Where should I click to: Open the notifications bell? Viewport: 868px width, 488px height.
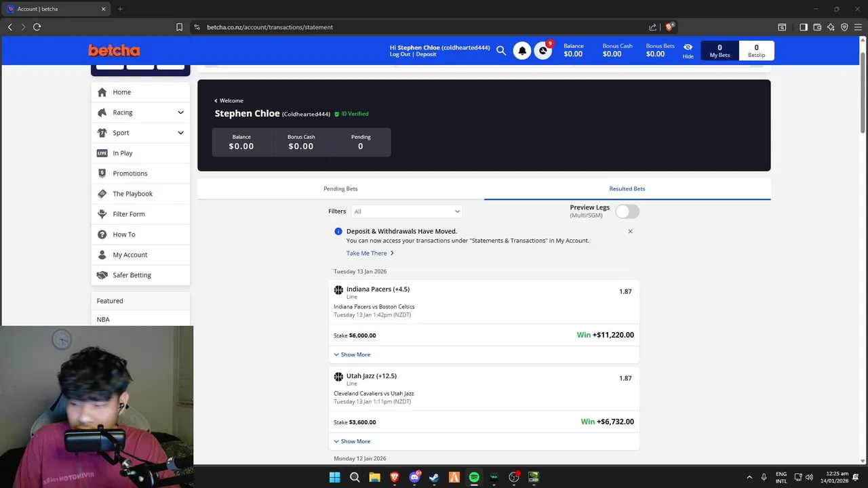tap(522, 51)
